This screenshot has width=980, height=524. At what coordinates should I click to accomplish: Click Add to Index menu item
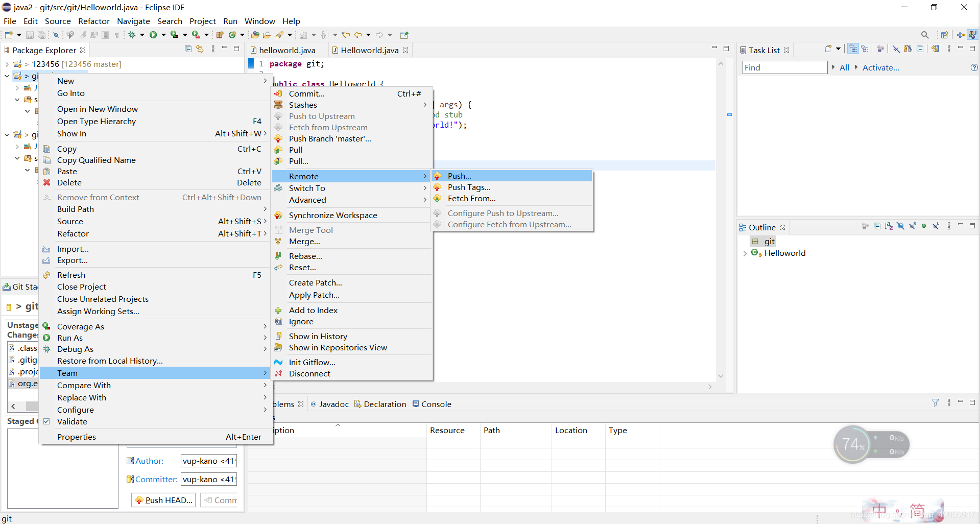point(352,310)
